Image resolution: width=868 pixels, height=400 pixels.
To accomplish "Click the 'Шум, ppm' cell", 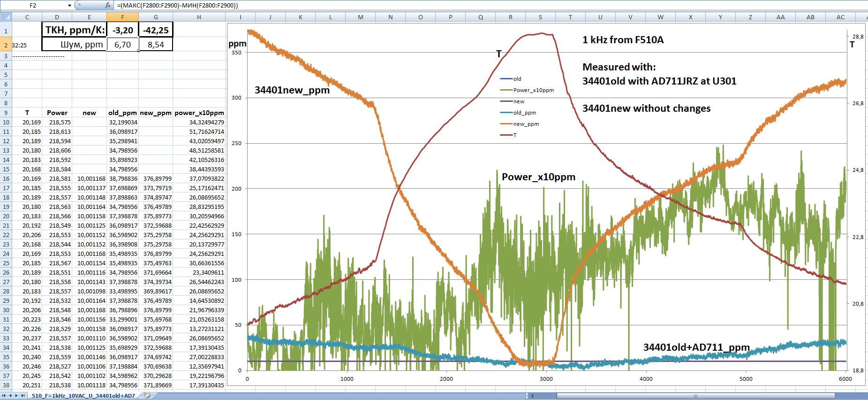I will [75, 45].
